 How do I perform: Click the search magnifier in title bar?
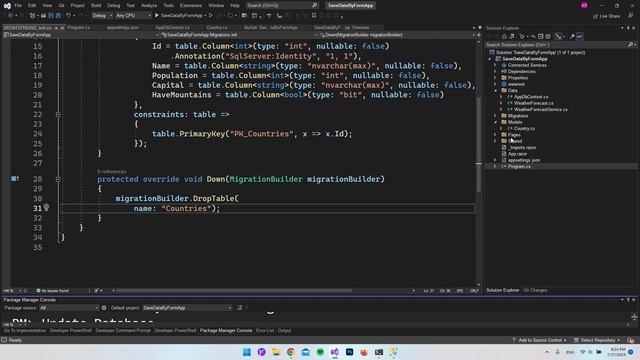coord(315,5)
